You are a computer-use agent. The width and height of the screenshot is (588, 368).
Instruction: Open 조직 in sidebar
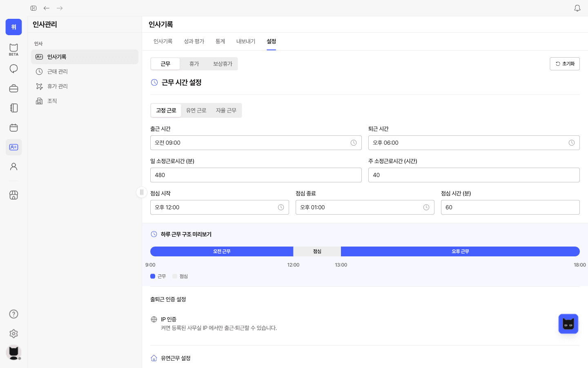tap(85, 101)
